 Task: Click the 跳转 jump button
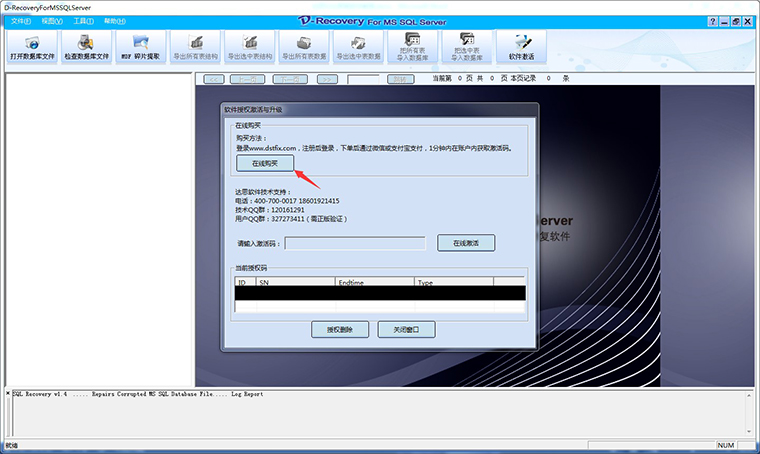pyautogui.click(x=400, y=79)
